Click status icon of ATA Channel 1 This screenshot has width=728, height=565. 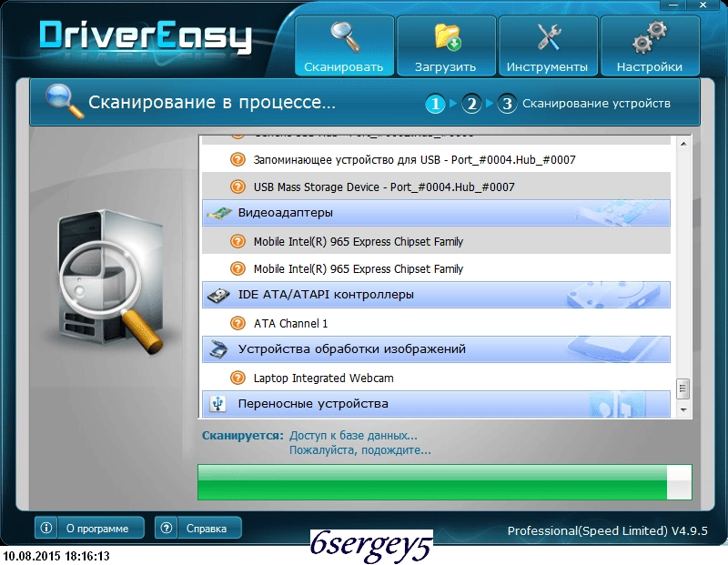pos(238,323)
